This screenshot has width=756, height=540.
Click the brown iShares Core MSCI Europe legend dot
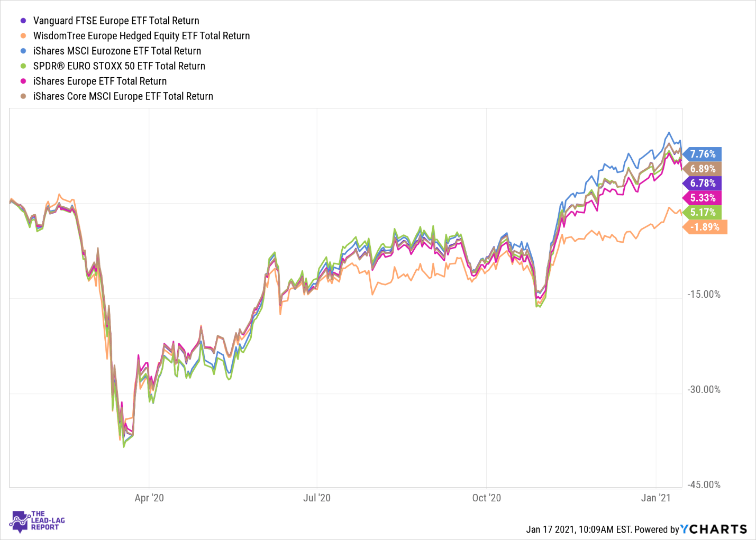pos(23,96)
